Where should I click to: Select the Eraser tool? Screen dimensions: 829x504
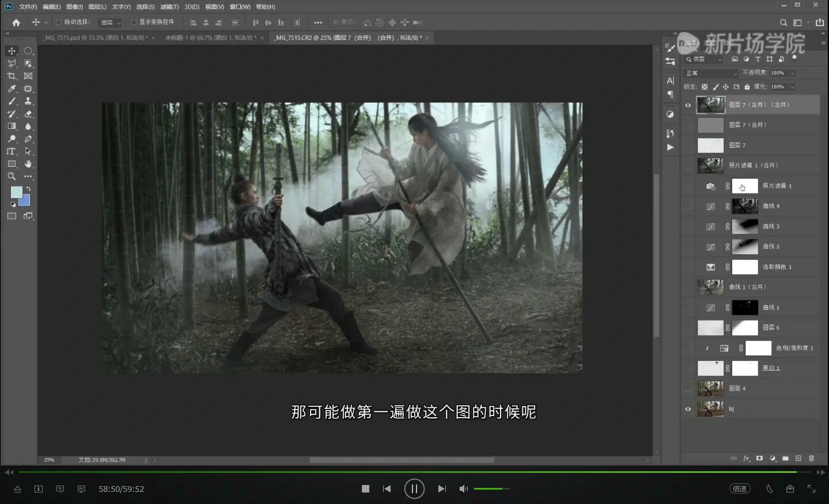pos(28,114)
